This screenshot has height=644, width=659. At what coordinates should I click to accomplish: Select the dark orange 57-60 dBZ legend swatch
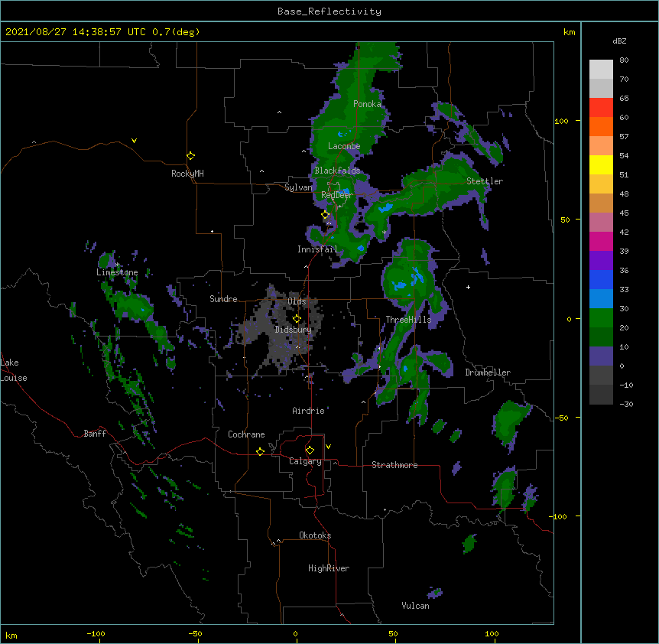tap(601, 126)
